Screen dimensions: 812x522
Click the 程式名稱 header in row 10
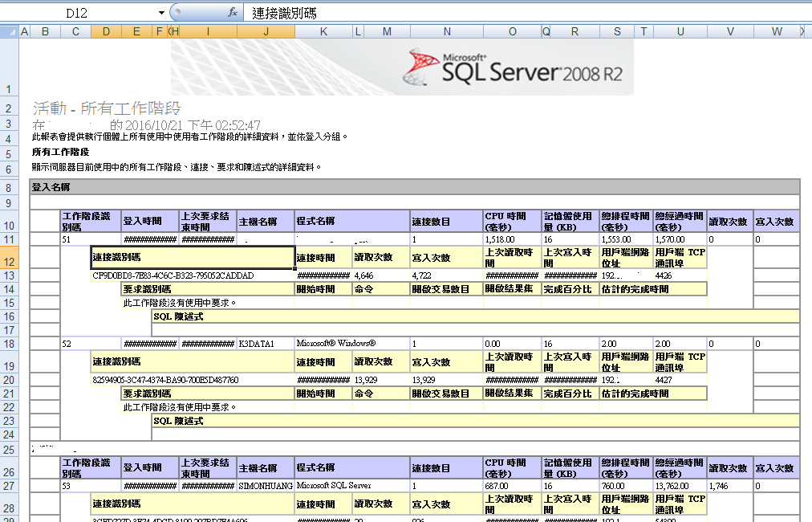352,222
